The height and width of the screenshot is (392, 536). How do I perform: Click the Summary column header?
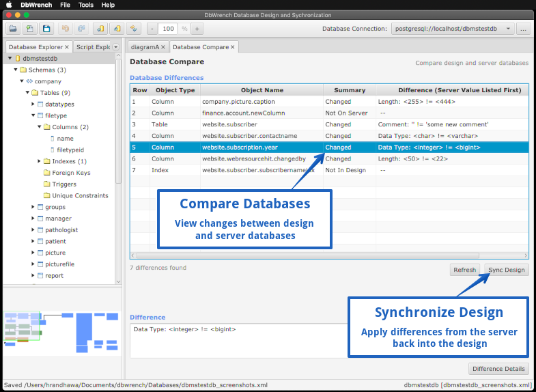(350, 90)
